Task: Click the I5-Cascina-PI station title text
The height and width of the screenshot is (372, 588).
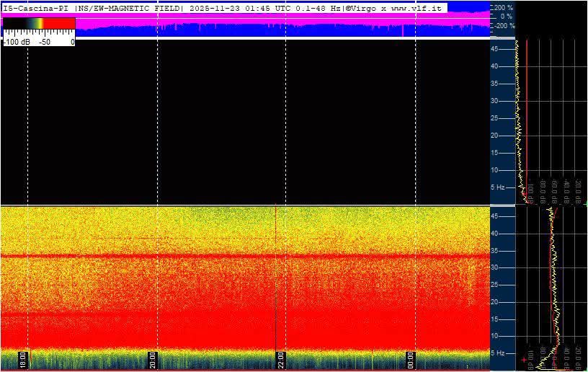Action: pos(36,7)
